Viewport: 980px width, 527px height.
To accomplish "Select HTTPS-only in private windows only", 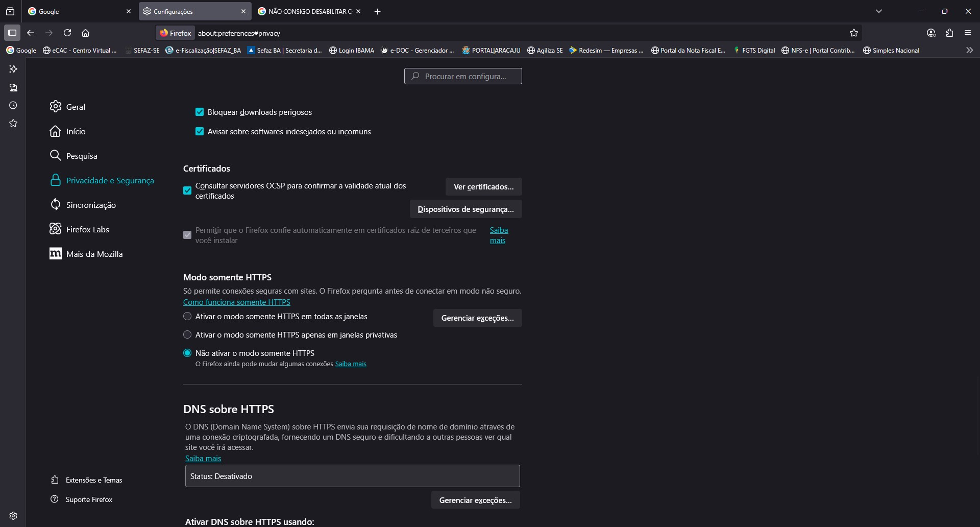I will [x=187, y=335].
